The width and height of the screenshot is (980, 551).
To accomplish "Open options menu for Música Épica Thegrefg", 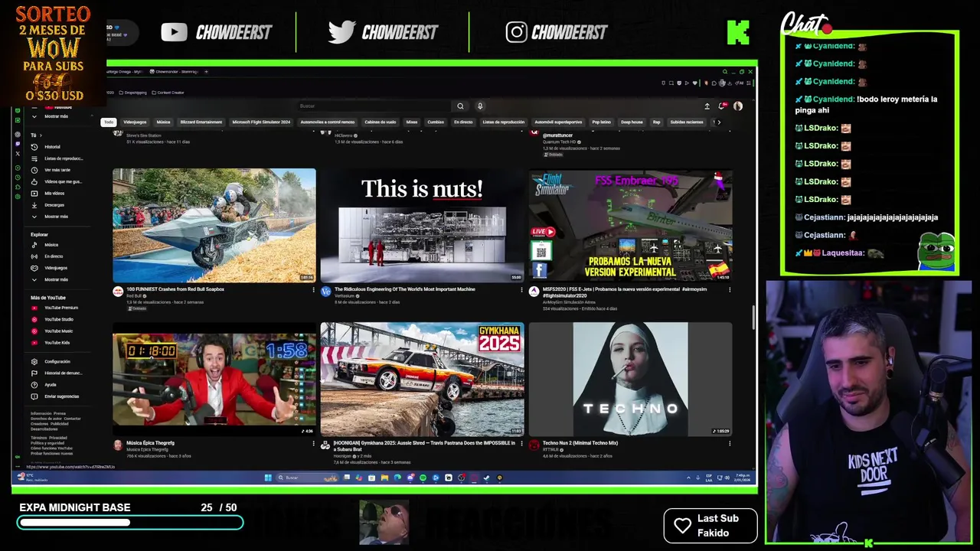I will pos(313,443).
